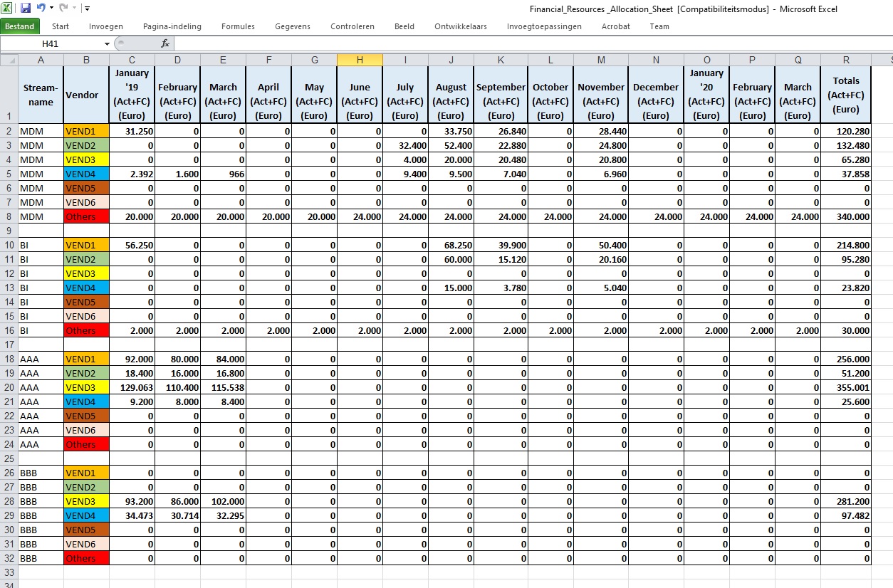Select column header H
Viewport: 893px width, 588px height.
click(x=360, y=60)
